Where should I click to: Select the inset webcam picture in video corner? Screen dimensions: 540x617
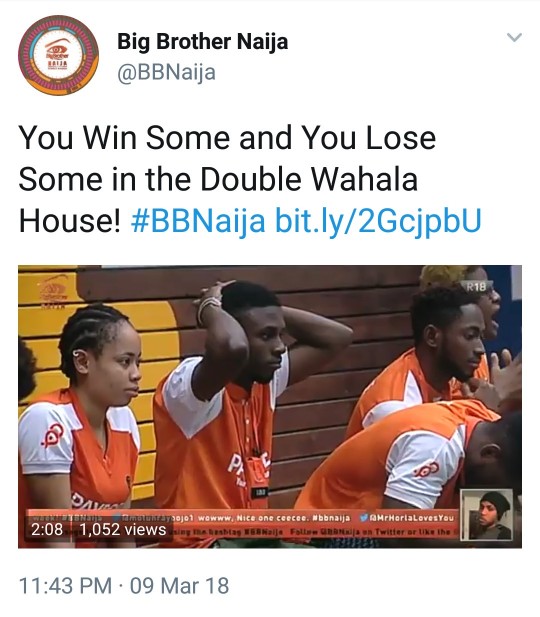click(x=487, y=515)
